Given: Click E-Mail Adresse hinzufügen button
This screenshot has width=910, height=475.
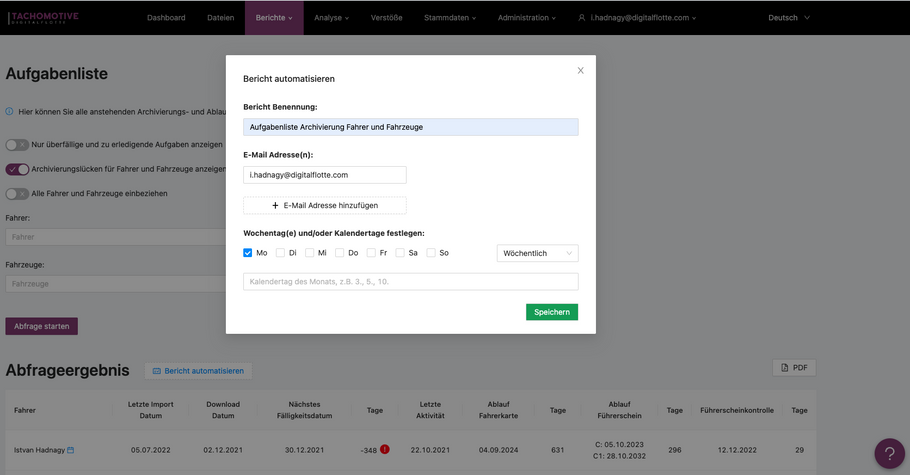Looking at the screenshot, I should tap(325, 205).
